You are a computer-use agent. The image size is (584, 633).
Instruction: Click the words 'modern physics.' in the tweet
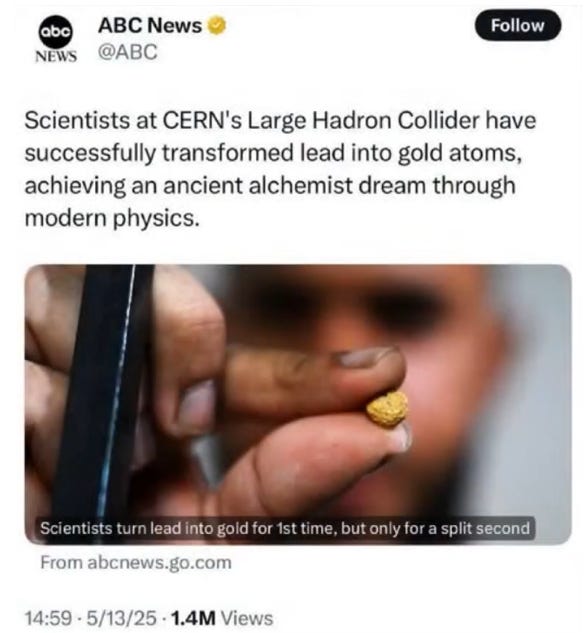tap(112, 218)
